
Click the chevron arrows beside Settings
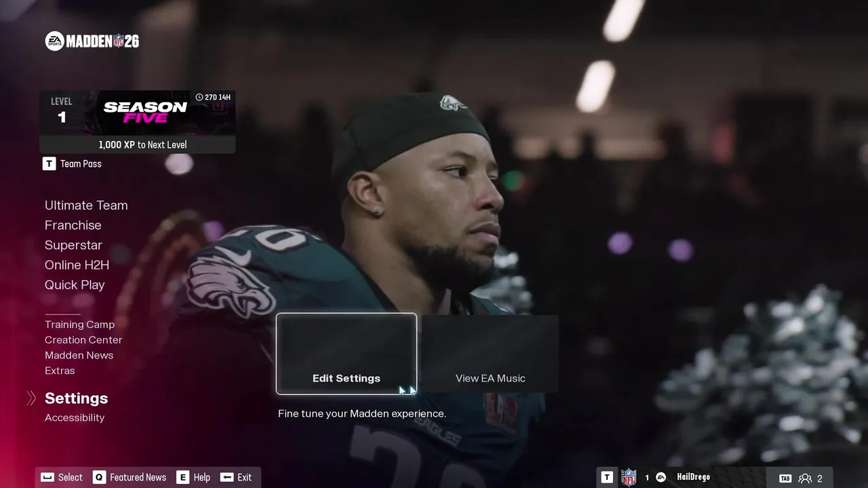[x=31, y=399]
